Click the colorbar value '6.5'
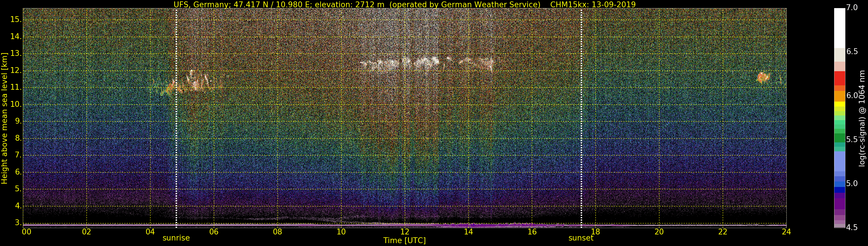 click(x=852, y=52)
